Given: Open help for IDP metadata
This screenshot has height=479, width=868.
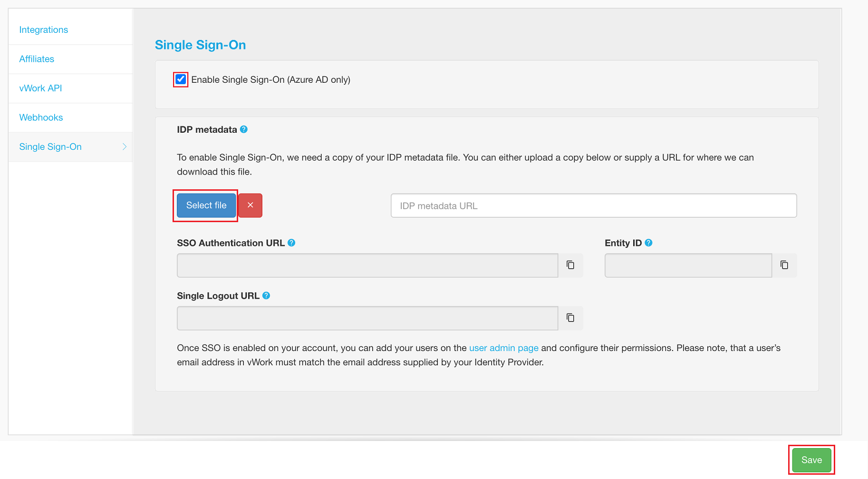Looking at the screenshot, I should (244, 129).
